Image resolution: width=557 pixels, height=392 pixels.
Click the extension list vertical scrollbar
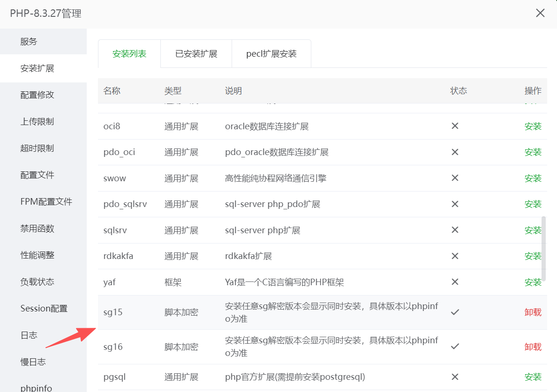543,248
